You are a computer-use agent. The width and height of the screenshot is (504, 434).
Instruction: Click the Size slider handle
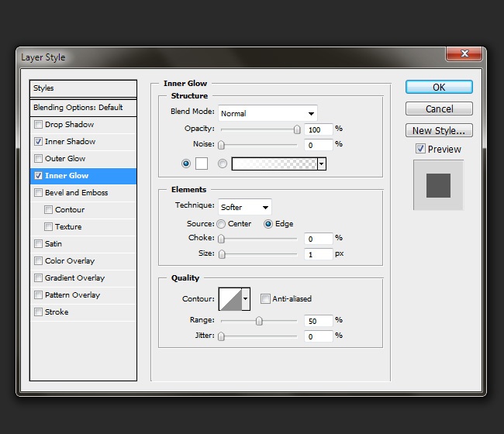(222, 254)
